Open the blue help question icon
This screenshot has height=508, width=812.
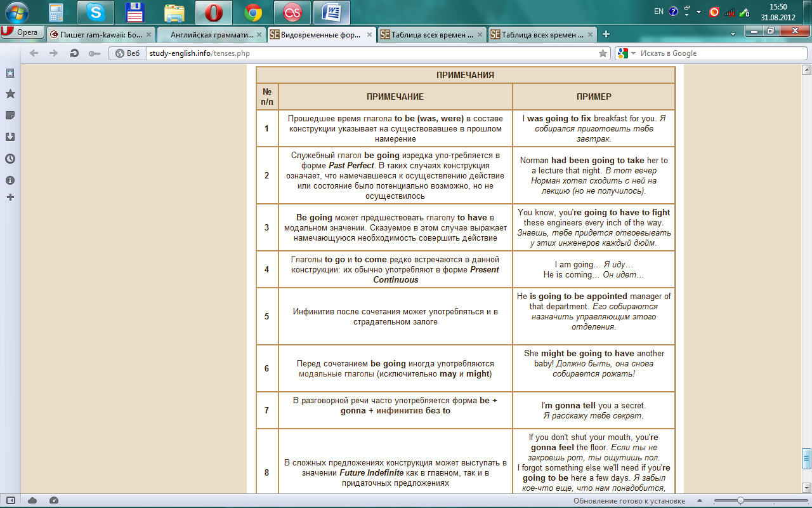(x=673, y=12)
